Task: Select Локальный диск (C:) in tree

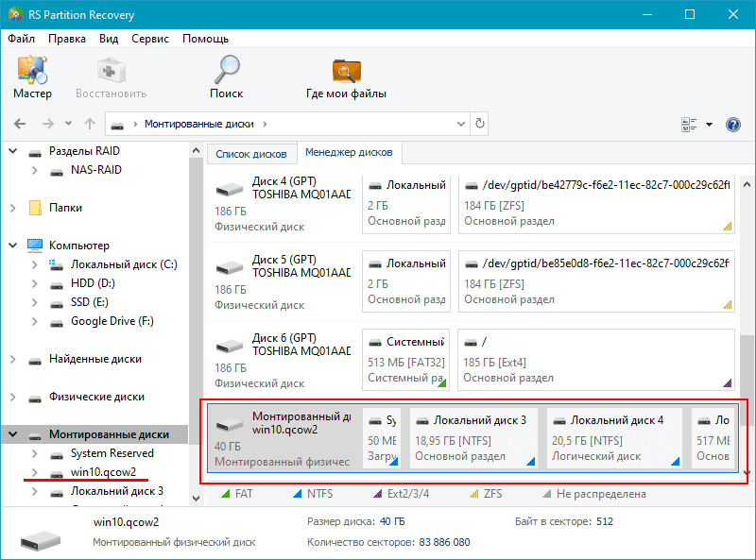Action: click(x=124, y=264)
